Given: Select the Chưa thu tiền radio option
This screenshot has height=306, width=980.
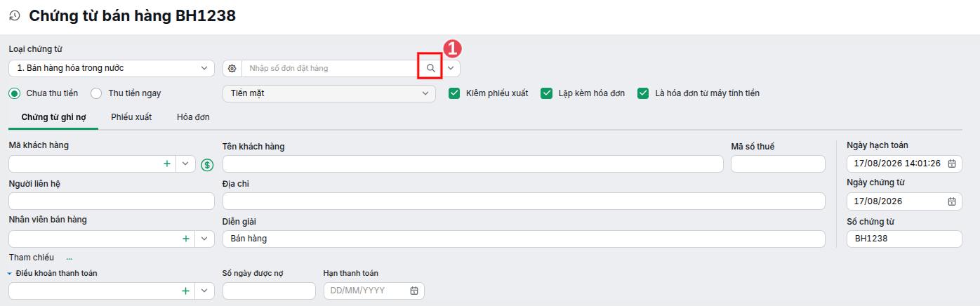Looking at the screenshot, I should (x=14, y=93).
